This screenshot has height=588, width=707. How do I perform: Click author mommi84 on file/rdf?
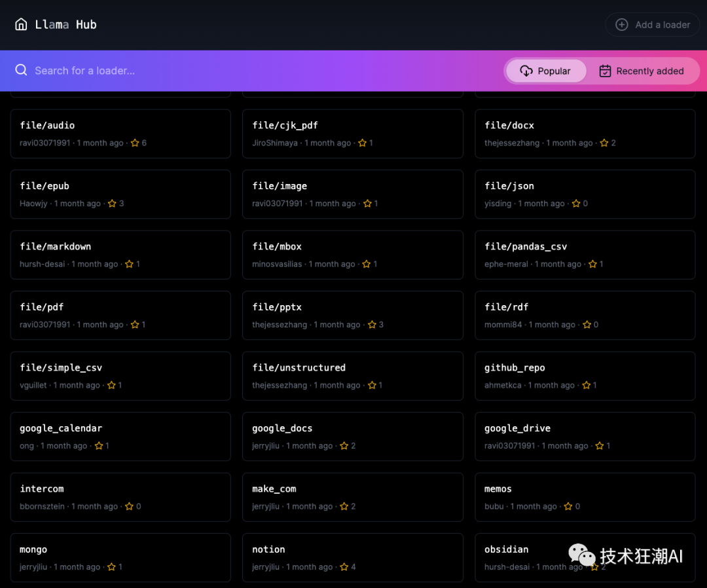[503, 325]
